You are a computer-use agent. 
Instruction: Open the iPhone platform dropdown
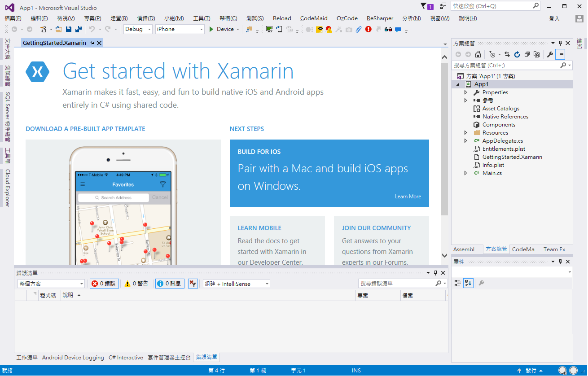click(180, 29)
